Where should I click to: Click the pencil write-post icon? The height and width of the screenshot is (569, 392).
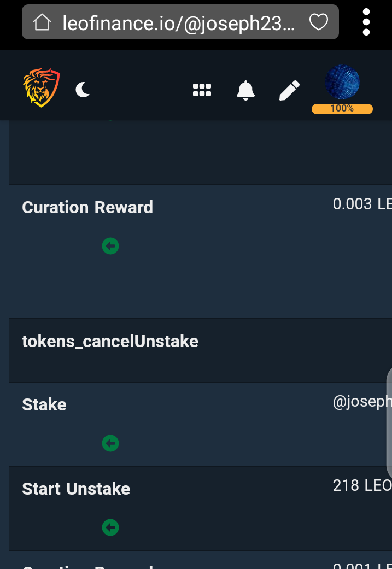pos(289,90)
